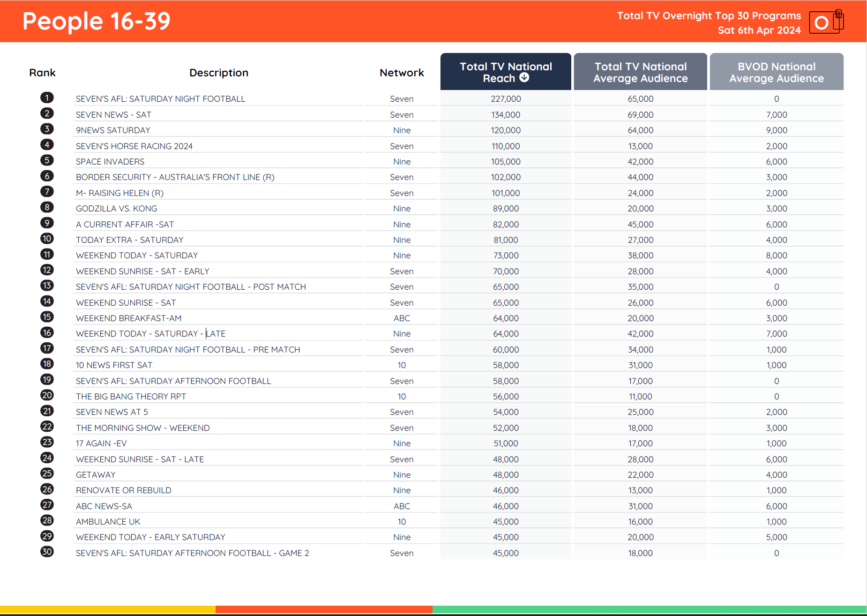The width and height of the screenshot is (867, 616).
Task: Click the rank 30 badge at the bottom
Action: coord(47,552)
